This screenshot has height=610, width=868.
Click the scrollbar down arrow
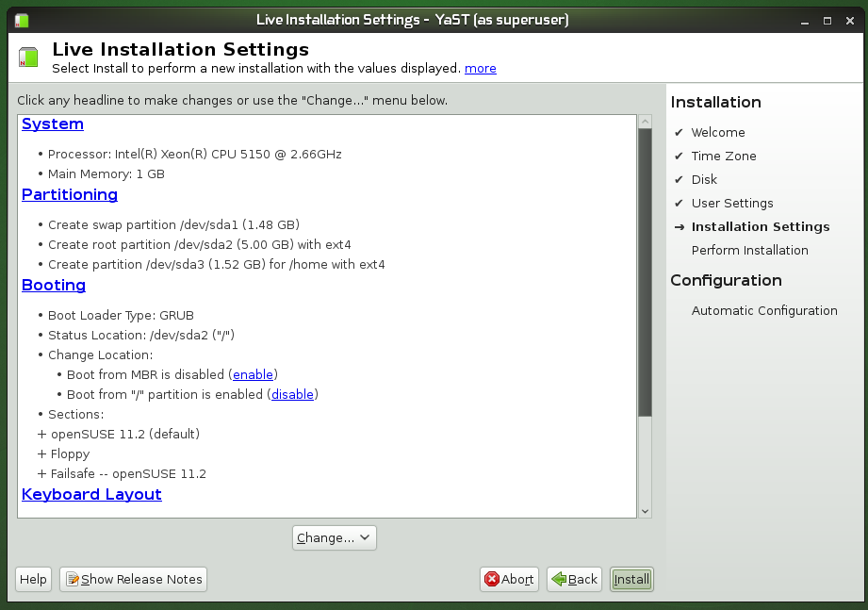point(645,511)
